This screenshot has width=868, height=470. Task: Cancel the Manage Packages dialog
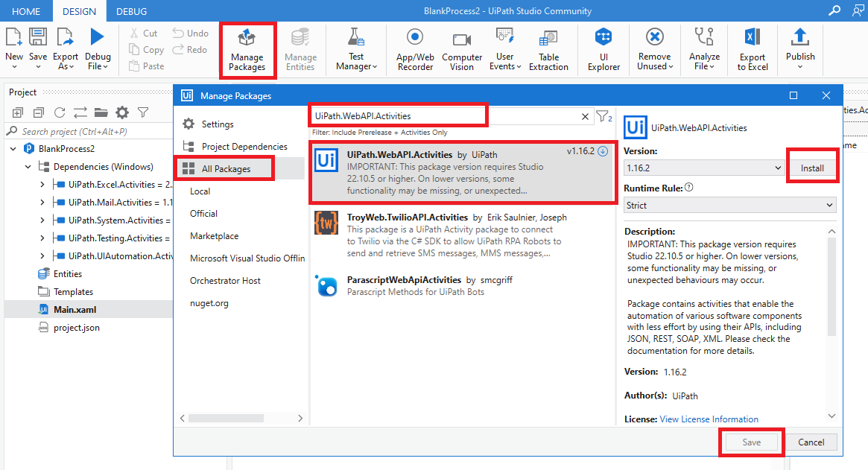[x=811, y=442]
